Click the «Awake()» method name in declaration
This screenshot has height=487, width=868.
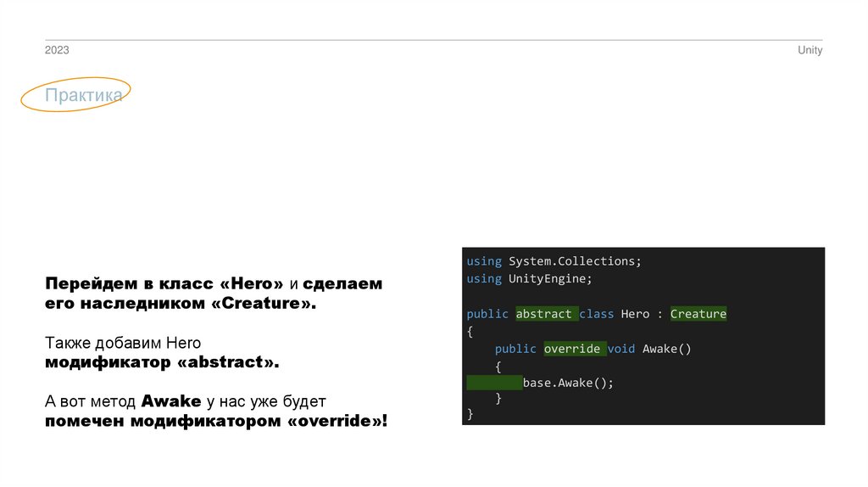(x=667, y=349)
